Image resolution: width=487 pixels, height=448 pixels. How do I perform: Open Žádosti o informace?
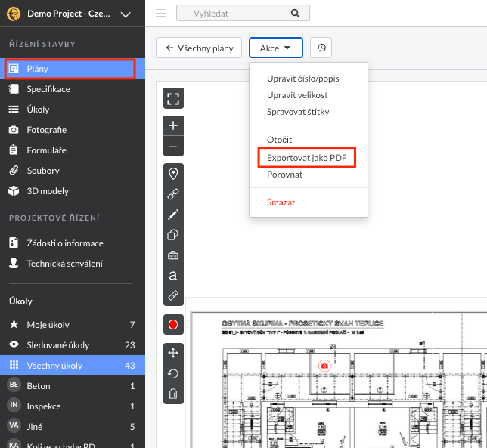[73, 243]
